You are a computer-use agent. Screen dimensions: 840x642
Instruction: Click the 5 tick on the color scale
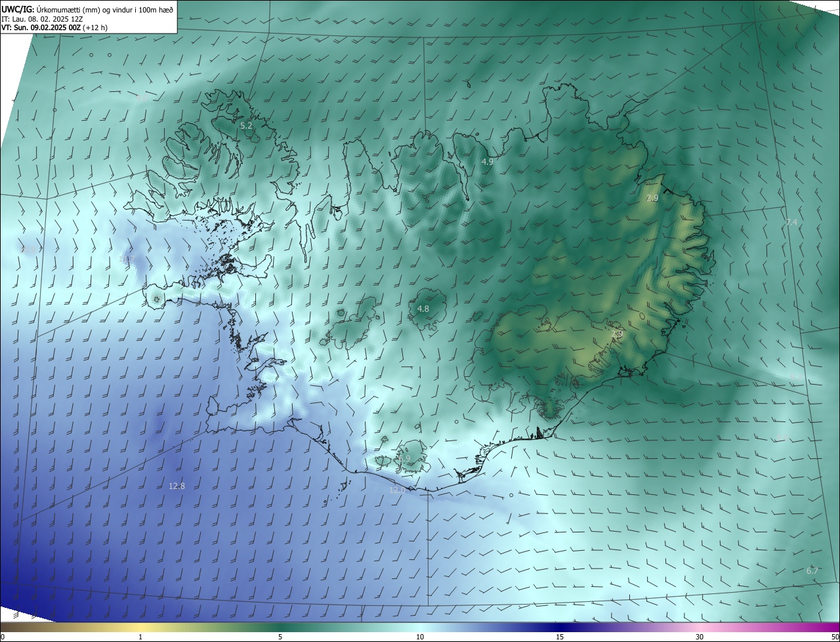280,637
